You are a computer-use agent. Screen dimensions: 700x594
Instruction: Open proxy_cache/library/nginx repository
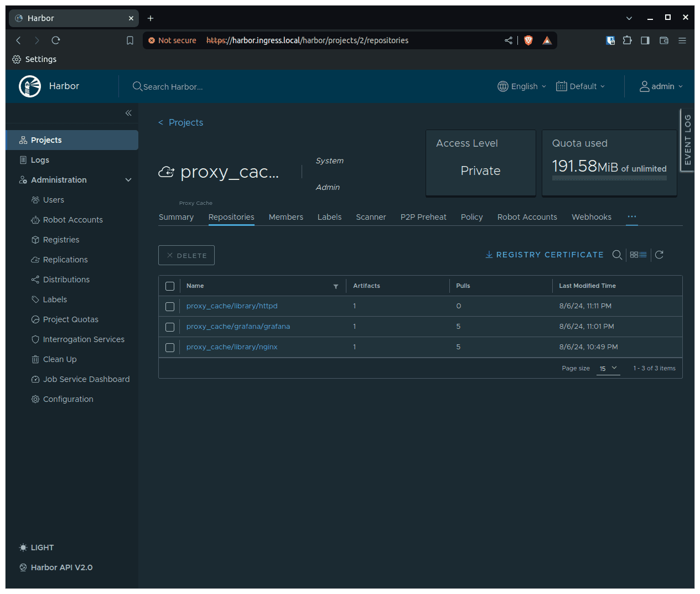pos(232,347)
